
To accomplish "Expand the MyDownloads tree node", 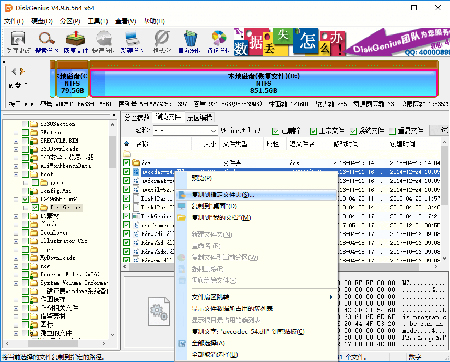I will tap(16, 258).
